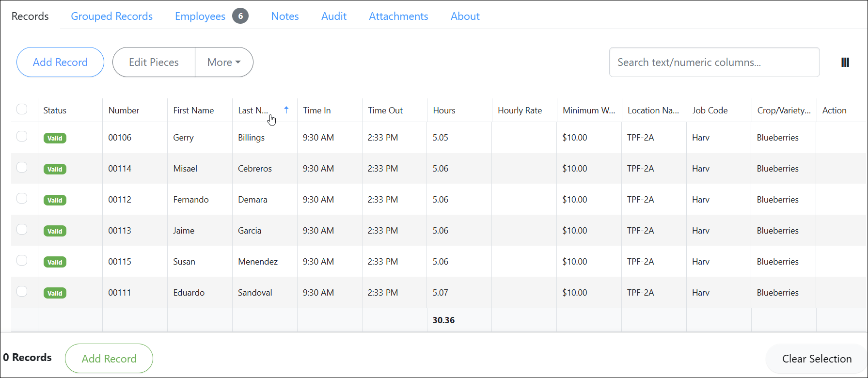Click Valid status badge for Eduardo Sandoval
The width and height of the screenshot is (868, 378).
pos(55,293)
